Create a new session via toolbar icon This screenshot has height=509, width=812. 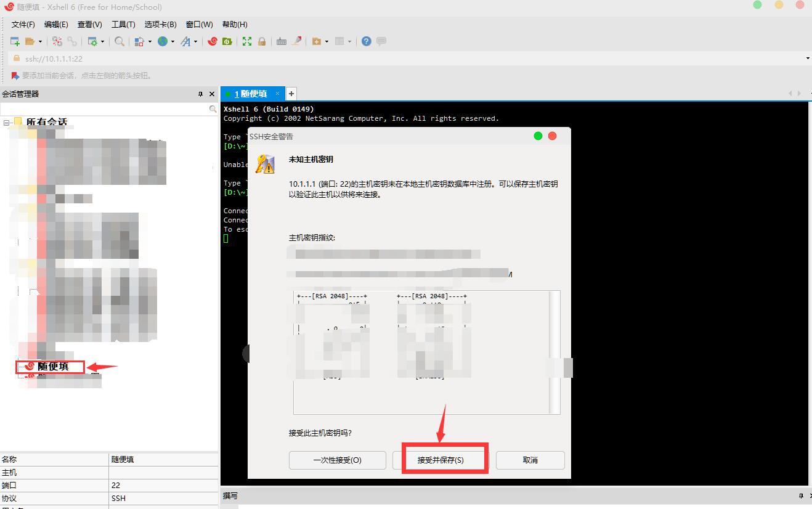tap(15, 41)
